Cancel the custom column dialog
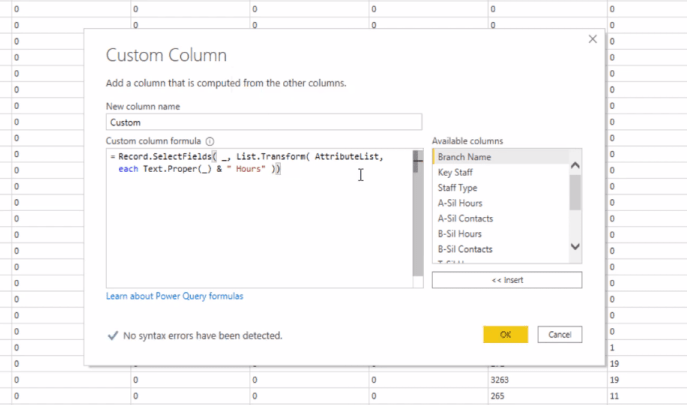 [560, 334]
